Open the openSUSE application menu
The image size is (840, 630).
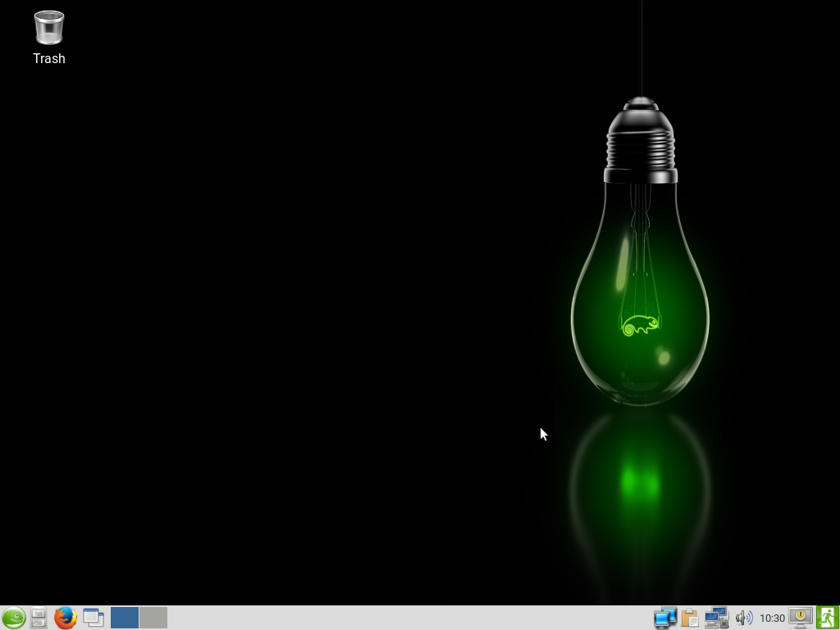[13, 618]
